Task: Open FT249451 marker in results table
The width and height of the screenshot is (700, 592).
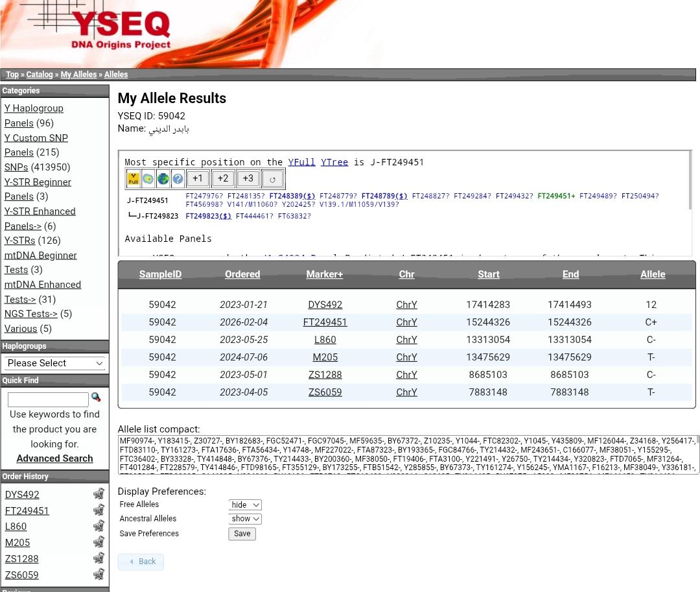Action: 325,322
